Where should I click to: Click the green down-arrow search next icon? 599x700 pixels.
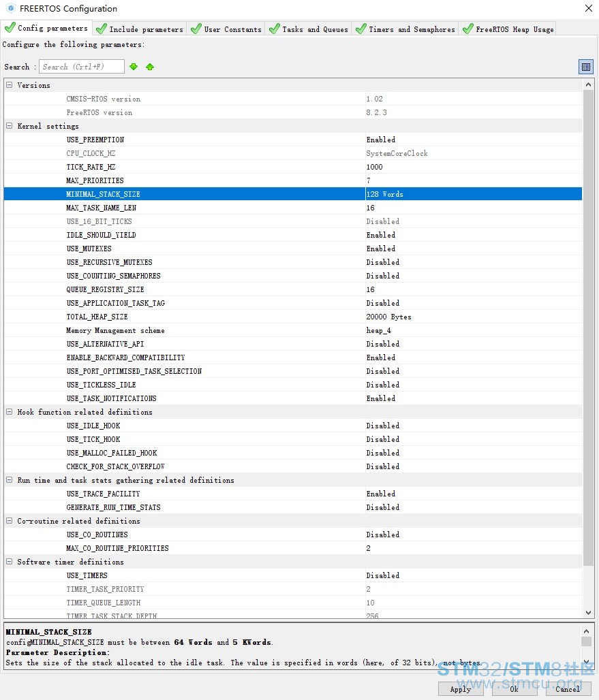click(x=134, y=67)
